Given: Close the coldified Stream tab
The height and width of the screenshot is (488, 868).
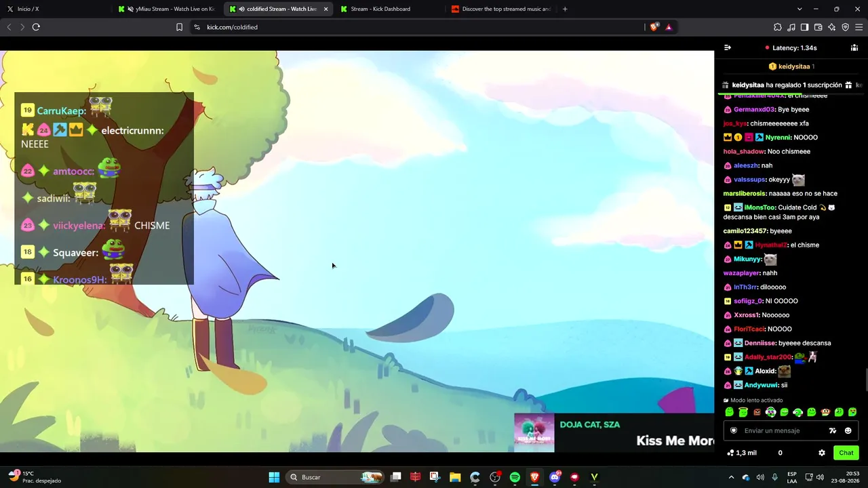Looking at the screenshot, I should pyautogui.click(x=326, y=9).
